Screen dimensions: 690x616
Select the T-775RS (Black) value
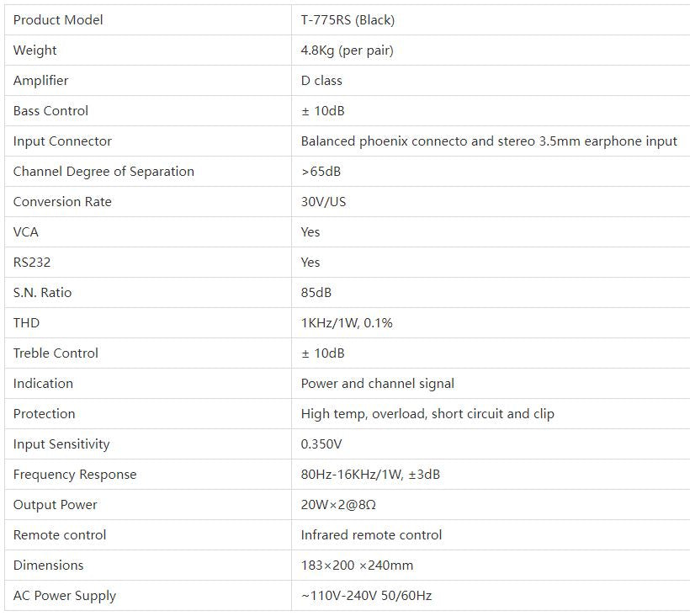pyautogui.click(x=348, y=20)
